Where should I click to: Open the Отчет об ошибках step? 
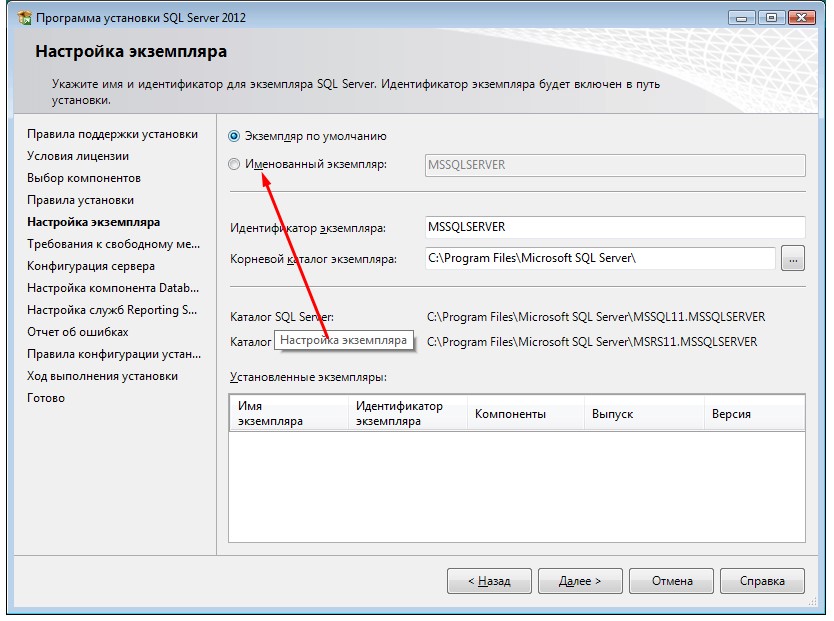[78, 332]
